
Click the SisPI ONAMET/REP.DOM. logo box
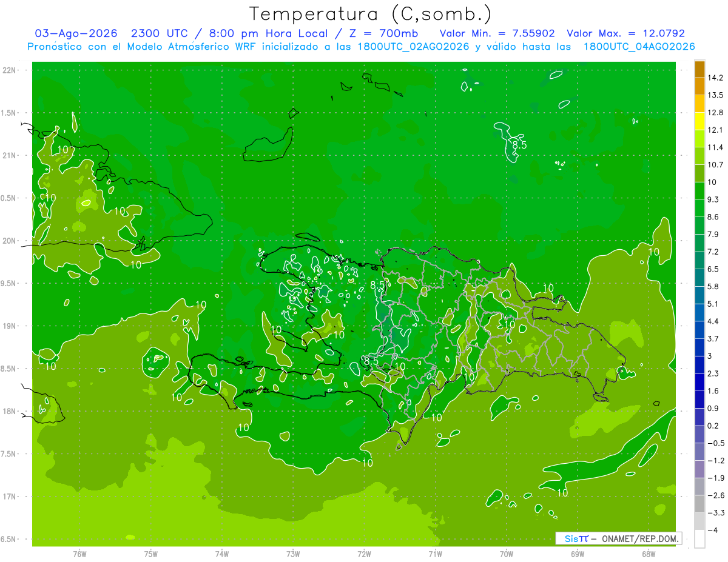[619, 538]
